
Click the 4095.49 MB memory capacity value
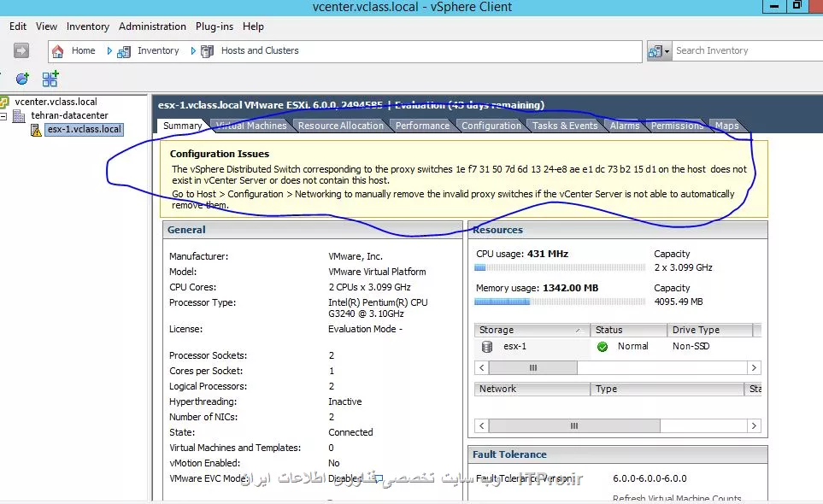tap(678, 302)
